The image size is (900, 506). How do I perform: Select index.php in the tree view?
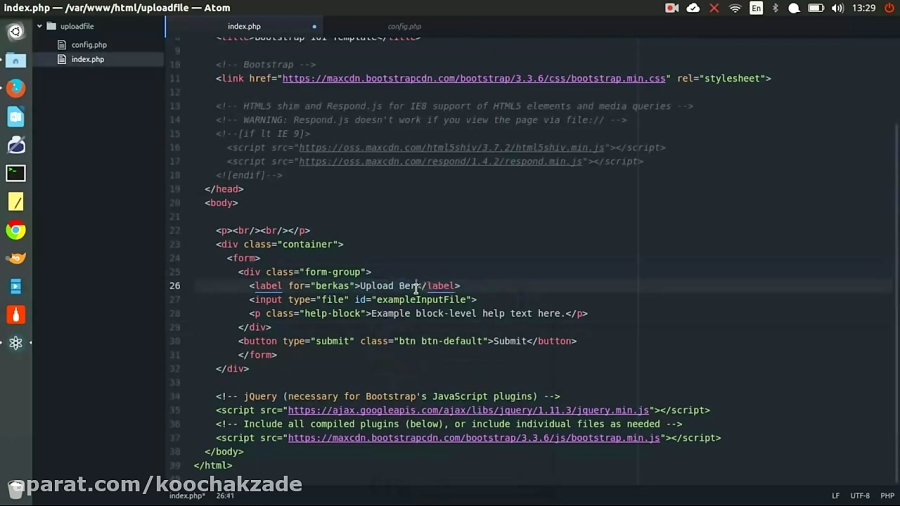click(88, 59)
